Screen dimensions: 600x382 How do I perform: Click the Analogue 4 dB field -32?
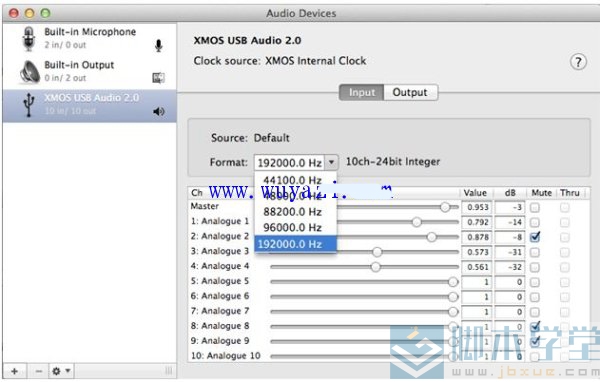[509, 267]
